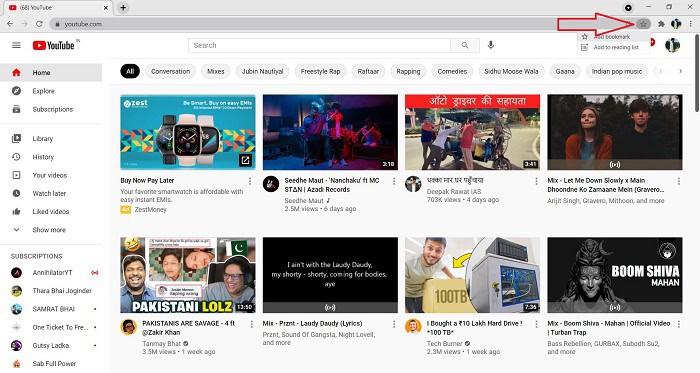
Task: Open Chrome three-dot menu
Action: 691,24
